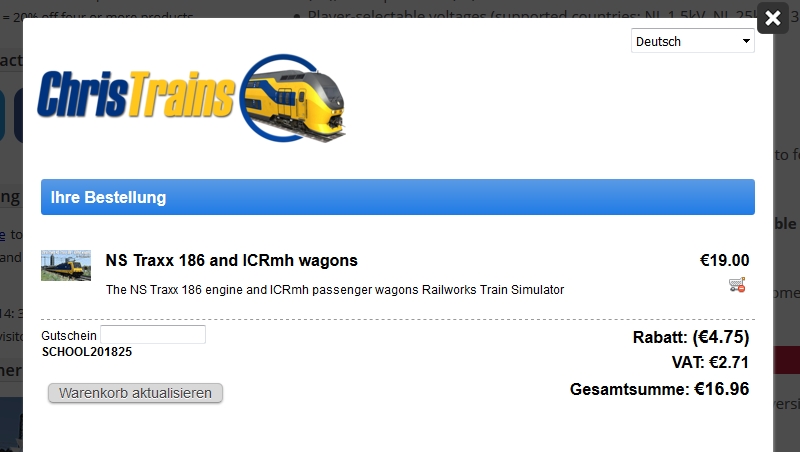
Task: Close the order popup with the X
Action: [x=773, y=18]
